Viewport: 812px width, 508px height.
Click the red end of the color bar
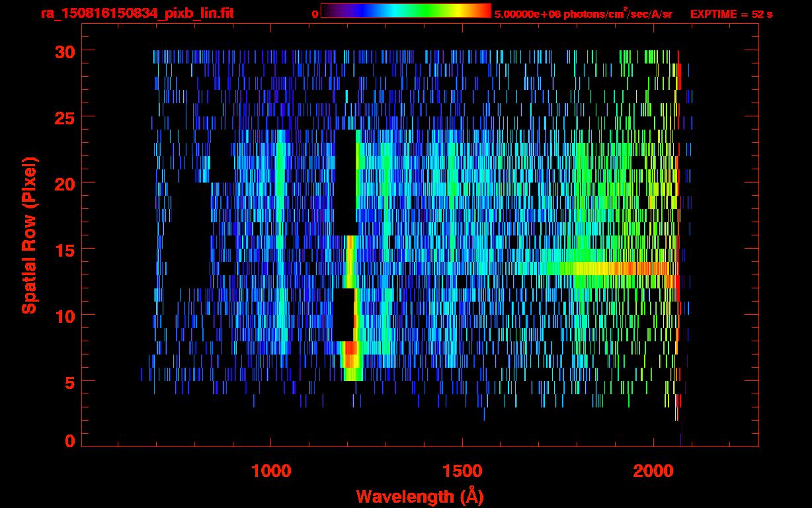[x=483, y=11]
